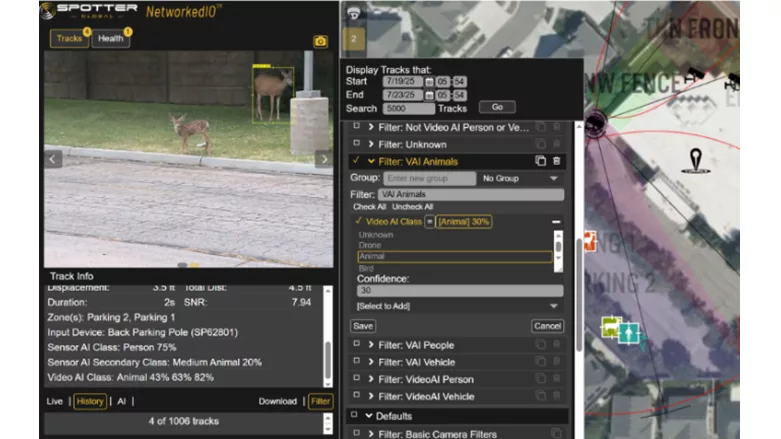Image resolution: width=781 pixels, height=439 pixels.
Task: Click the filter list vertical scrollbar
Action: click(x=579, y=279)
